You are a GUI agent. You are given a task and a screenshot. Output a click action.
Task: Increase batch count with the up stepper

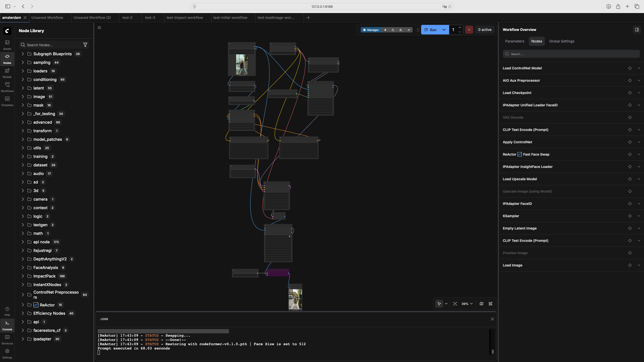click(x=460, y=28)
